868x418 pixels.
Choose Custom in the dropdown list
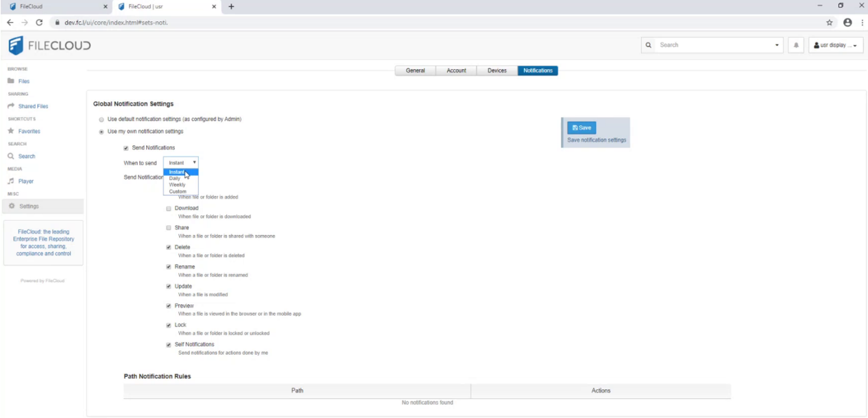[x=181, y=191]
